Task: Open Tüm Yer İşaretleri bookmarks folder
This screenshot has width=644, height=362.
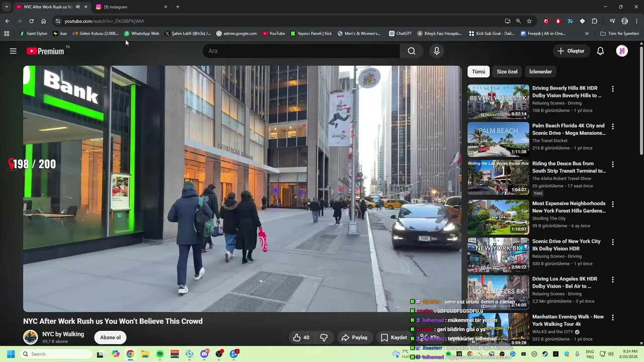Action: tap(620, 34)
